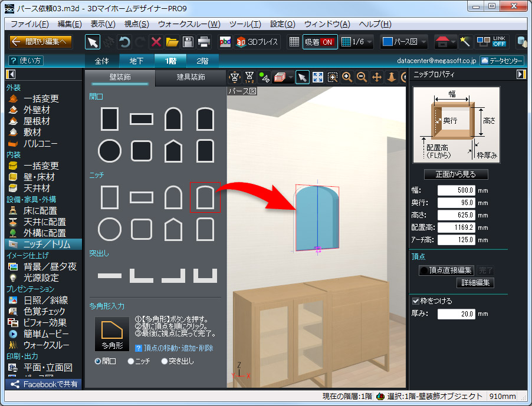Click the Undo arrow in the toolbar
The image size is (532, 406).
[x=124, y=42]
